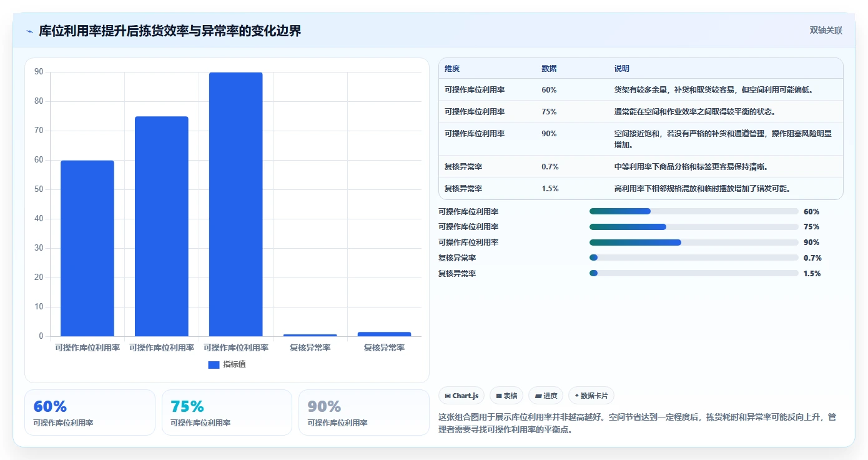The image size is (868, 460).
Task: Click the 1.5% value beside its progress bar
Action: click(812, 274)
